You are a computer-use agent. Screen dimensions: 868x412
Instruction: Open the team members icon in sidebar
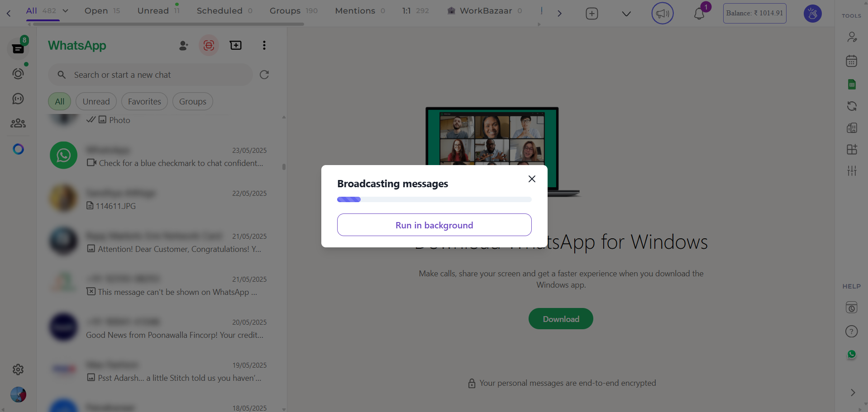(18, 123)
